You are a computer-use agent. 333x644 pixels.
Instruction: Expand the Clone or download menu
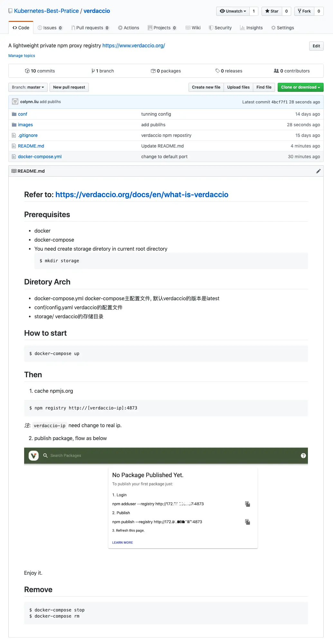tap(300, 87)
